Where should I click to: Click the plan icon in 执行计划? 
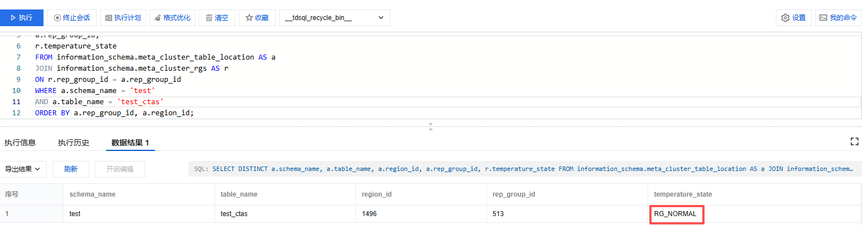tap(109, 18)
